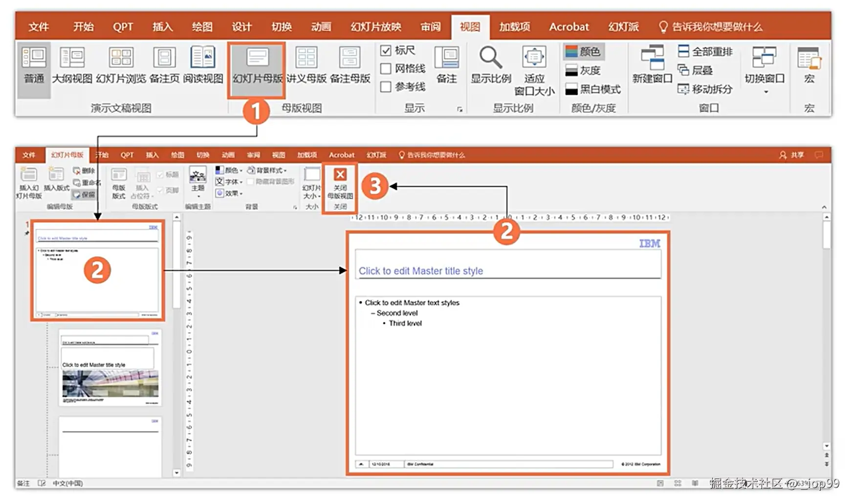Switch to 大纲视图 outline view

72,65
